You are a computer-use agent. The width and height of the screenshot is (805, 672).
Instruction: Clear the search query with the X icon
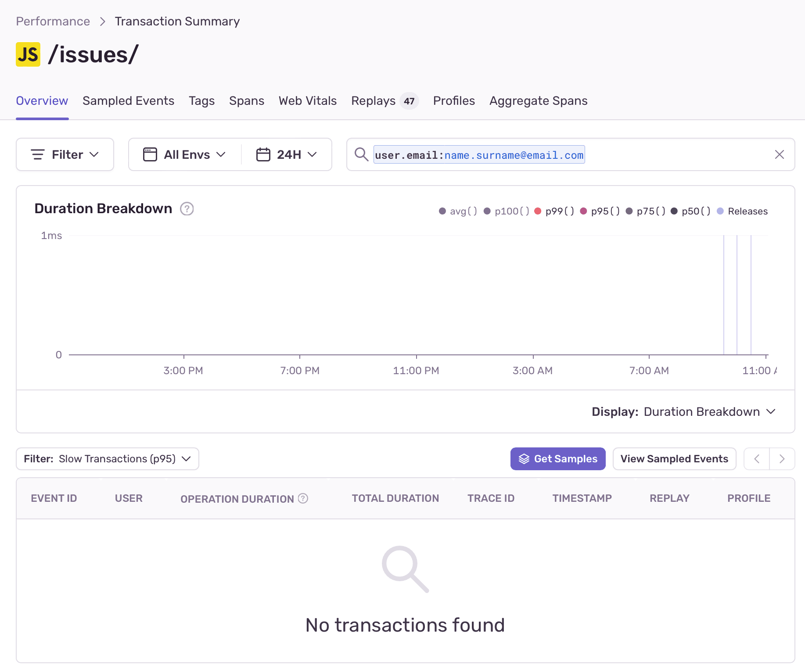(780, 154)
